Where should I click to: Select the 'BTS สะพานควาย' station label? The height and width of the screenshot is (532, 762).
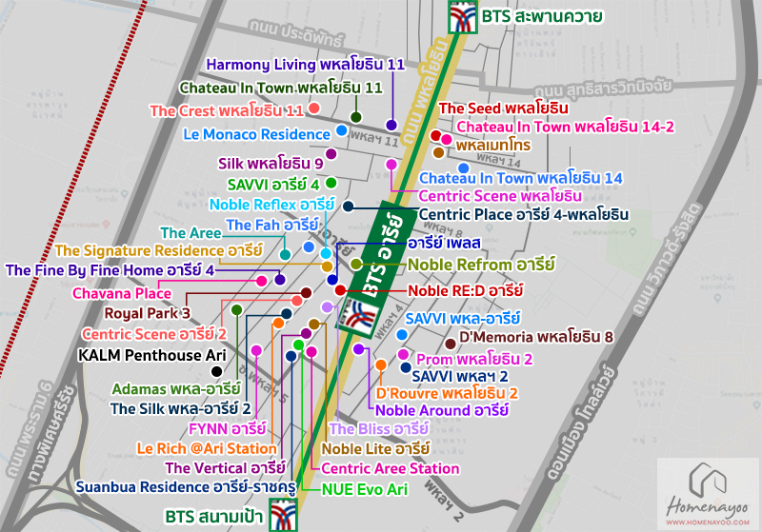click(x=541, y=16)
